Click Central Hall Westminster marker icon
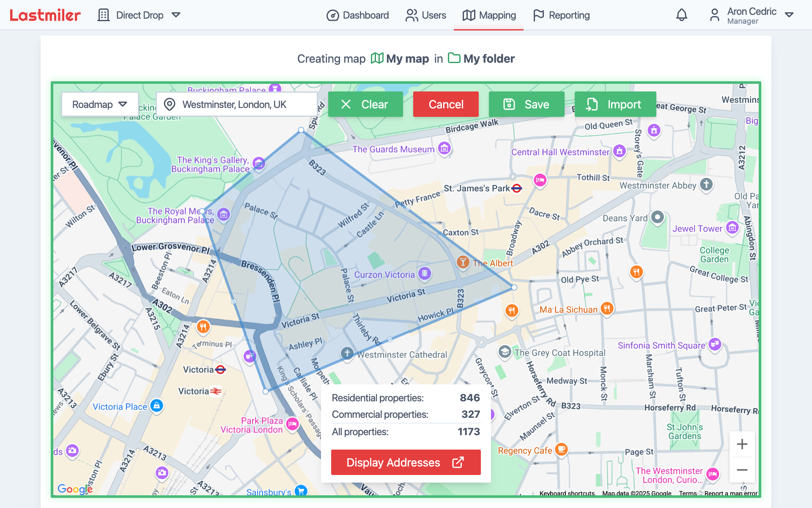 [x=620, y=151]
